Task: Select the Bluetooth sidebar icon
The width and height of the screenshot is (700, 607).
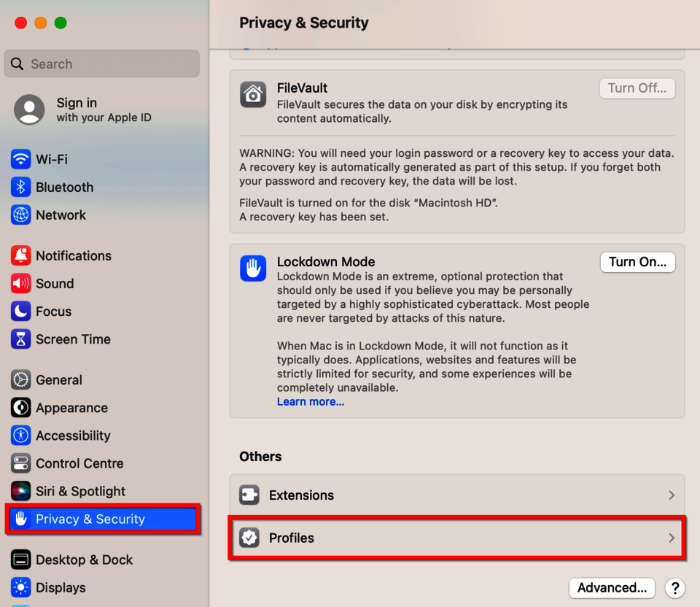Action: coord(20,187)
